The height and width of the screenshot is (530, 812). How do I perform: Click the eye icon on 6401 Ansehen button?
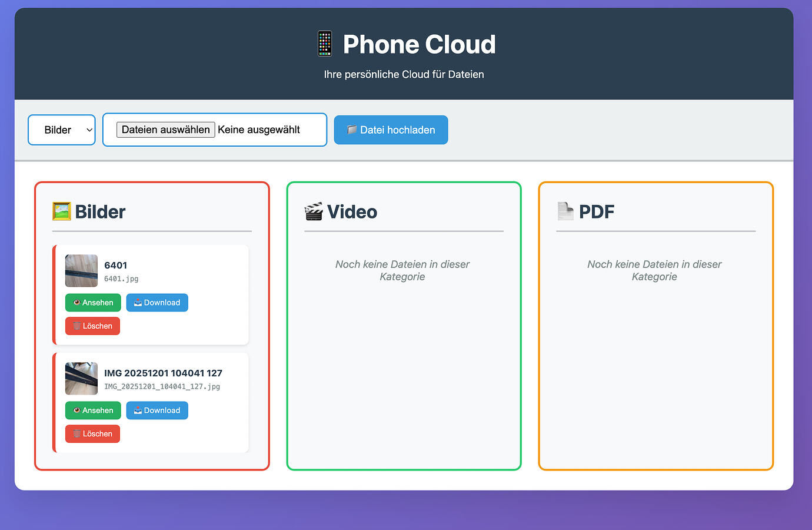coord(76,303)
